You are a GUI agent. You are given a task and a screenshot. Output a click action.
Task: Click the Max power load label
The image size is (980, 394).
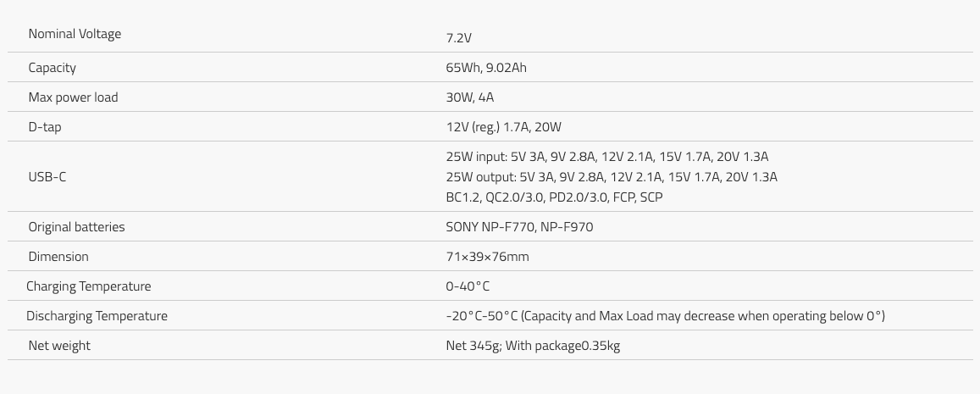73,97
